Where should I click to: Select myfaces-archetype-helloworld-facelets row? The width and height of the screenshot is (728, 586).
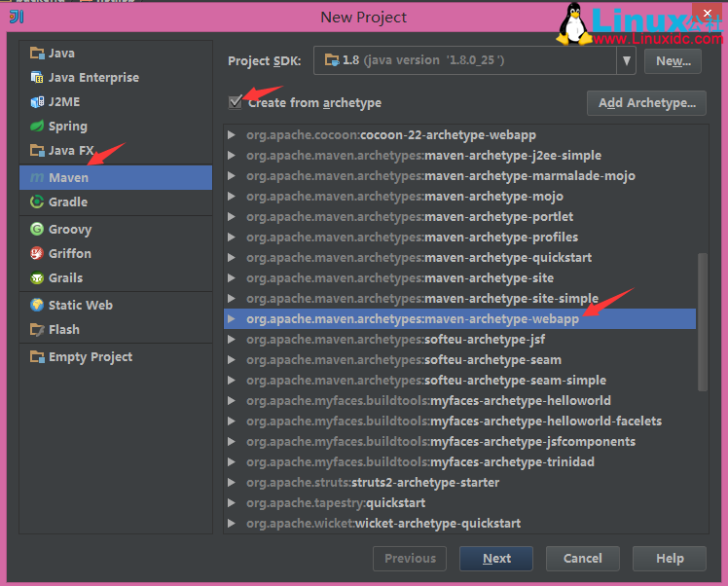coord(459,421)
